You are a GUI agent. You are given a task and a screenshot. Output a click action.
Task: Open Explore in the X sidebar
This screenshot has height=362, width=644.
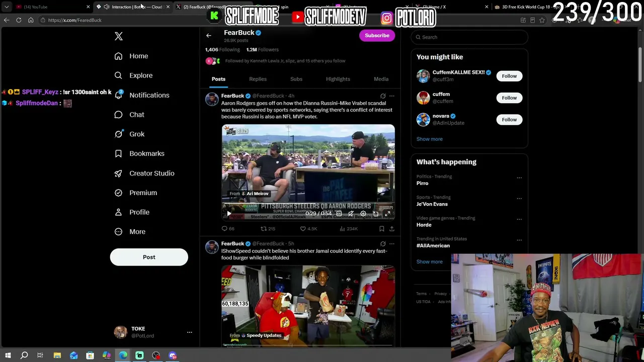pos(133,75)
